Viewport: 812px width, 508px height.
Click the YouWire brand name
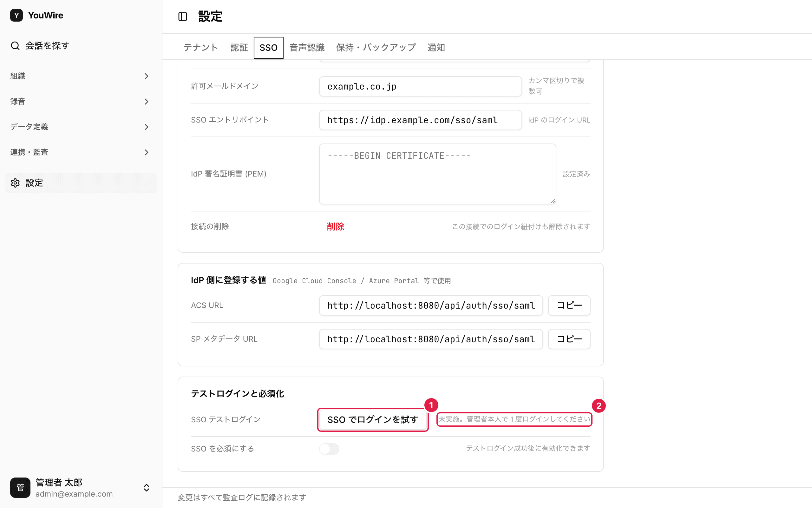point(46,16)
